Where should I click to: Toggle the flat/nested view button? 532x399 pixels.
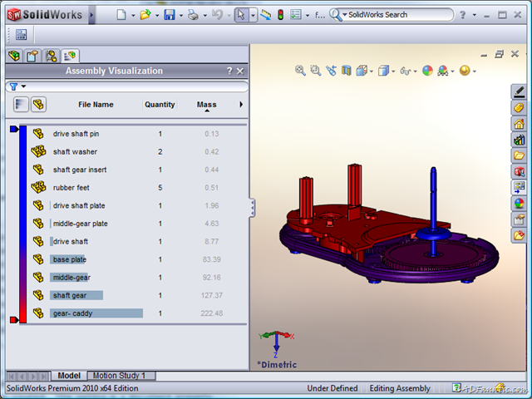coord(21,104)
